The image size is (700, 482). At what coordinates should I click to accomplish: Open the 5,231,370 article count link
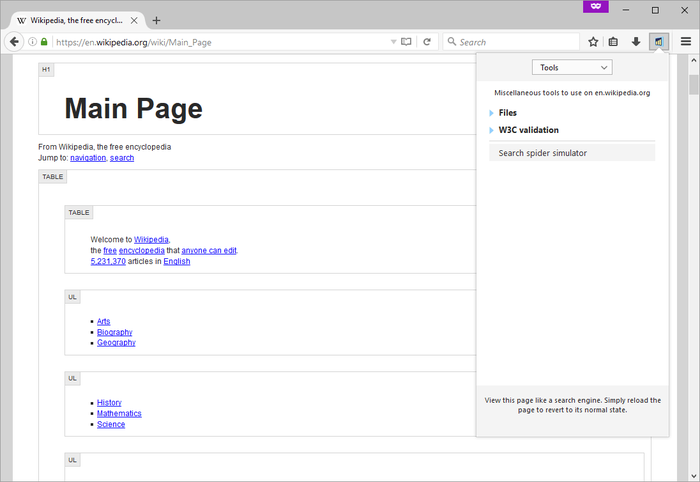(108, 262)
